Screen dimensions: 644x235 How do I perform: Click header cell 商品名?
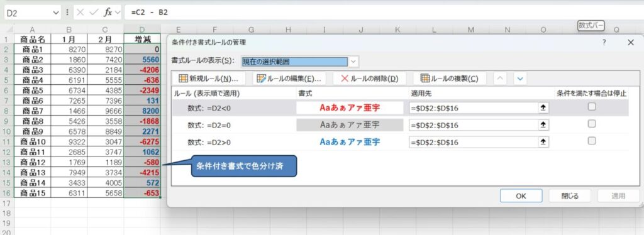pos(33,40)
